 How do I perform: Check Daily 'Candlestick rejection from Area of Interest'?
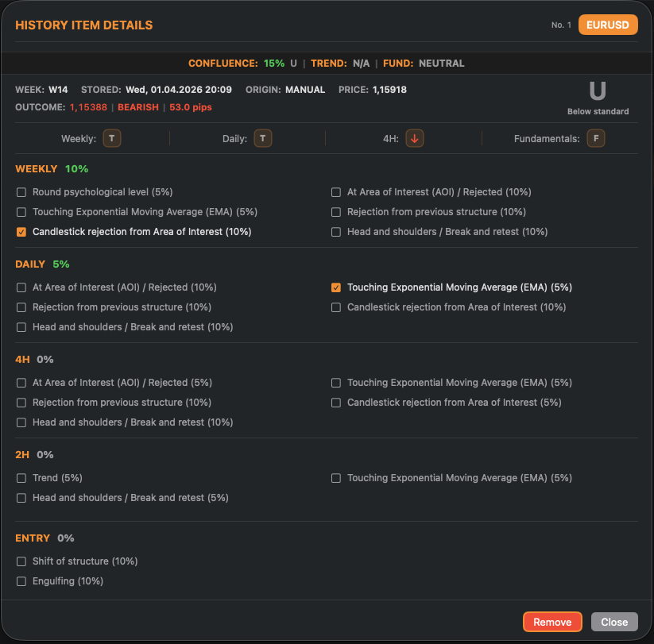point(336,307)
